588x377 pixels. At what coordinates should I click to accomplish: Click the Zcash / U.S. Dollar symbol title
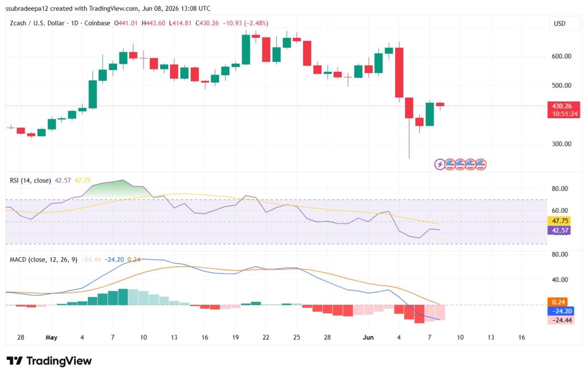coord(37,23)
